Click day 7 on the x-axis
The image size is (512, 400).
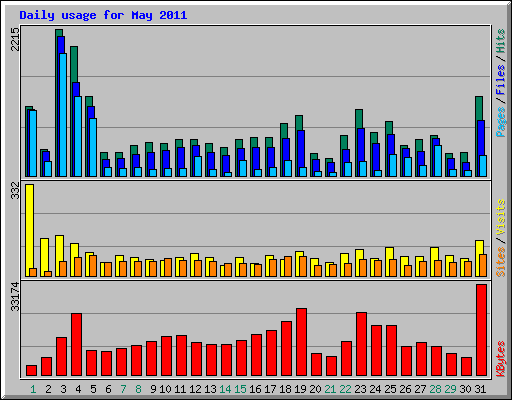click(x=123, y=389)
